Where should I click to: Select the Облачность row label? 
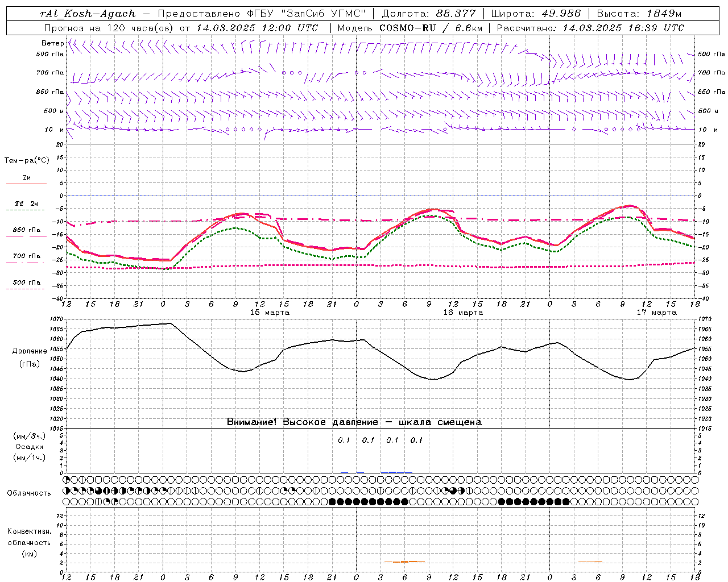[x=29, y=493]
